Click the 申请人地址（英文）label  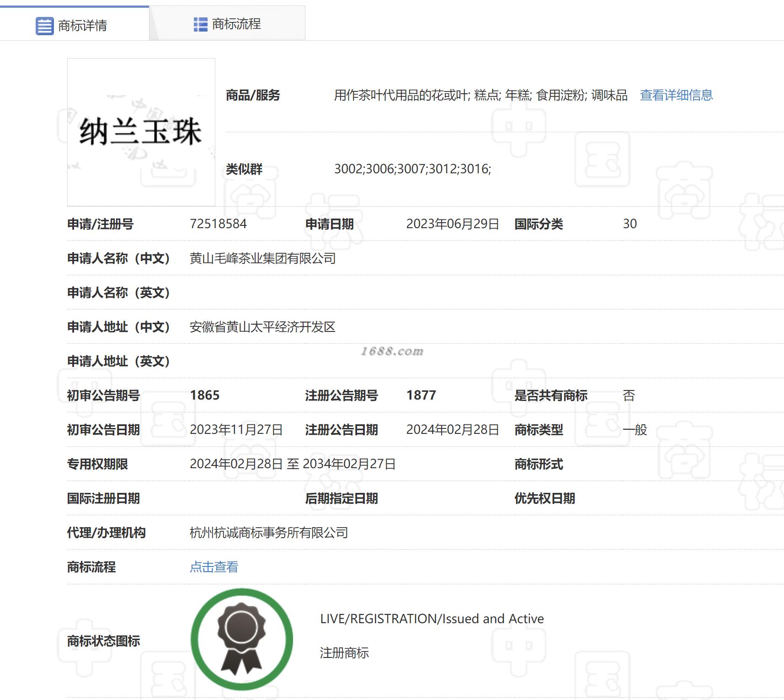[119, 361]
